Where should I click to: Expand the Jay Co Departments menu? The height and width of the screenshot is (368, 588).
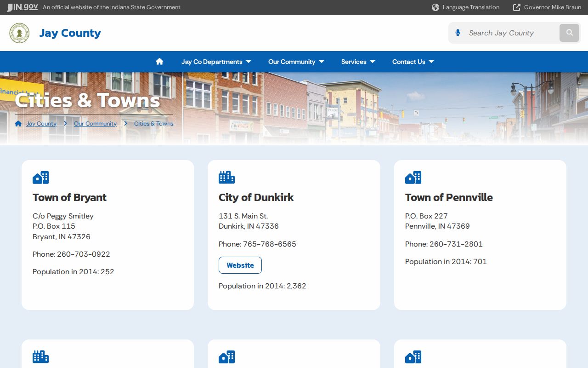coord(216,62)
